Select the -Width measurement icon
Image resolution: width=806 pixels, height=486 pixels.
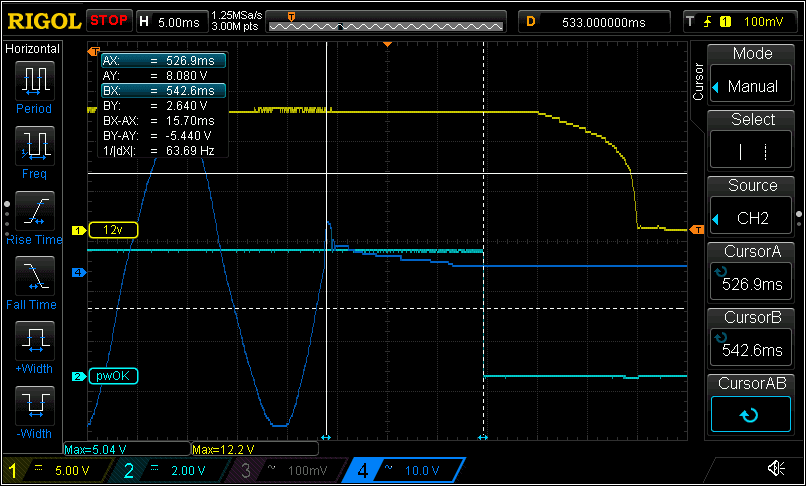(x=34, y=406)
